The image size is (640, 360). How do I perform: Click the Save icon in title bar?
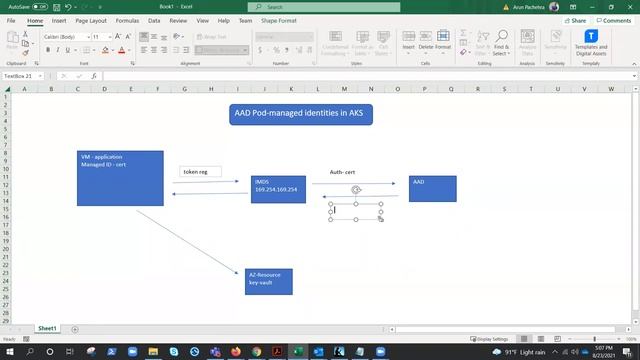pyautogui.click(x=57, y=7)
